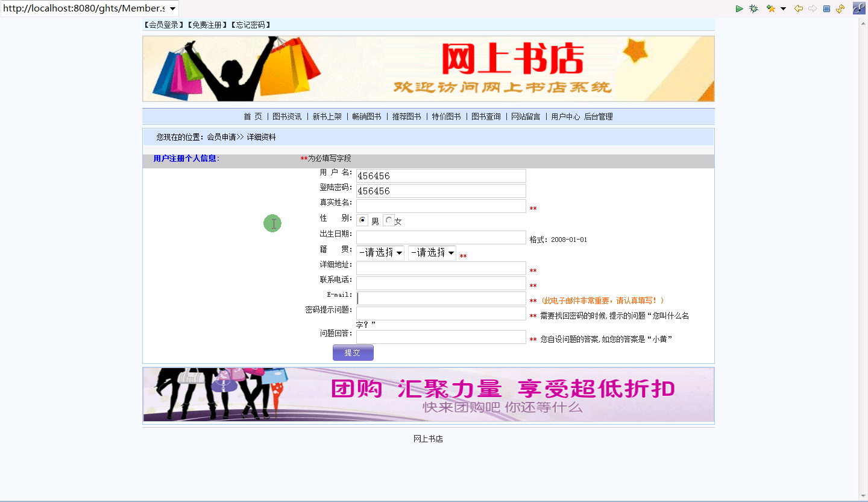868x502 pixels.
Task: Open the favorites dropdown arrow
Action: [784, 8]
